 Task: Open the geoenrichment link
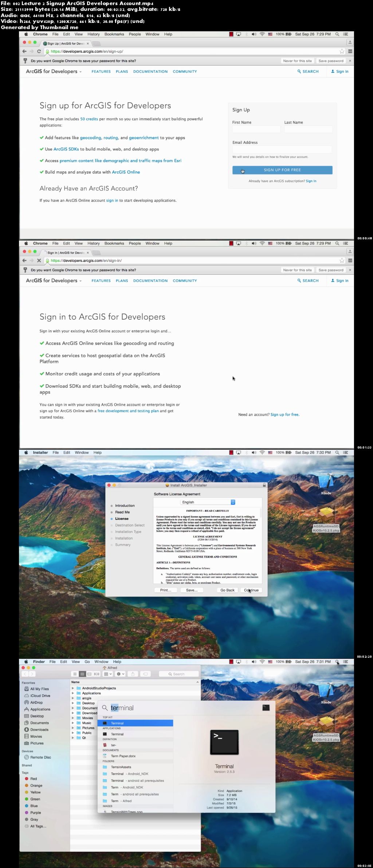(x=144, y=138)
